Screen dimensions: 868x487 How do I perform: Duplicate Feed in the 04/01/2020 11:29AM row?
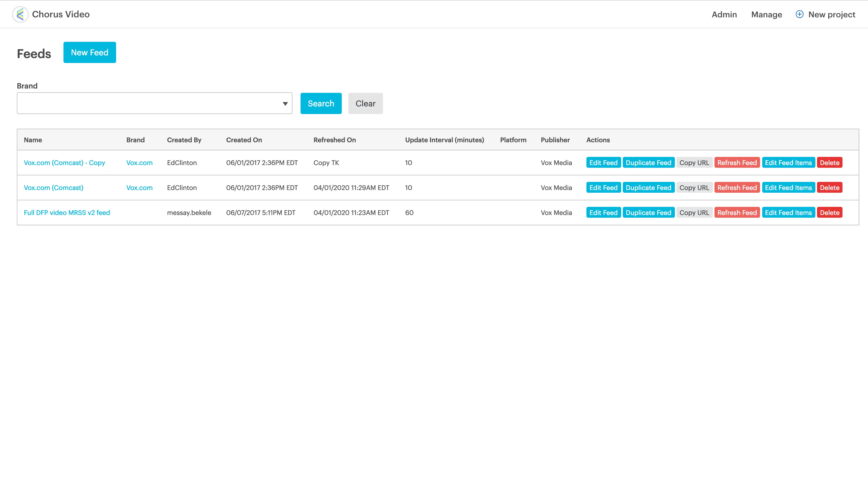tap(648, 188)
